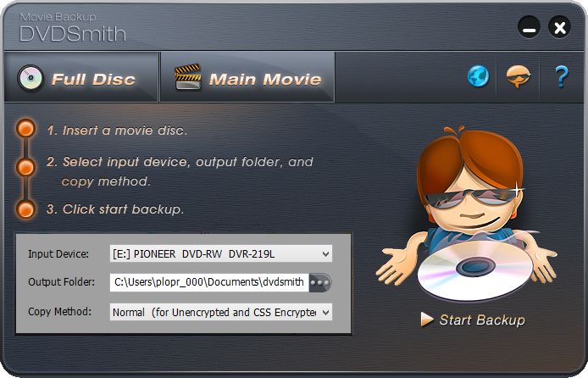
Task: Open the website via the globe icon
Action: point(478,76)
